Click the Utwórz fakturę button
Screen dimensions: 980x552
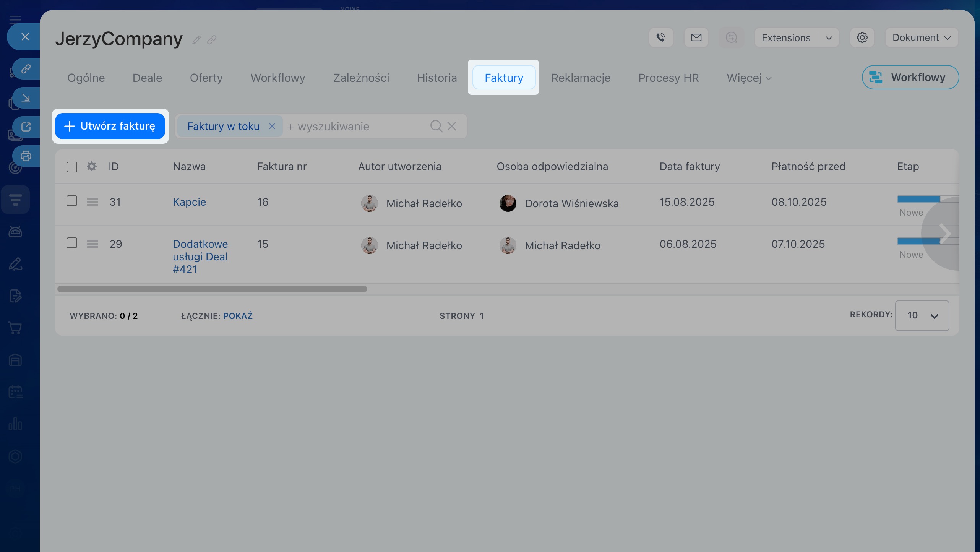click(x=110, y=126)
